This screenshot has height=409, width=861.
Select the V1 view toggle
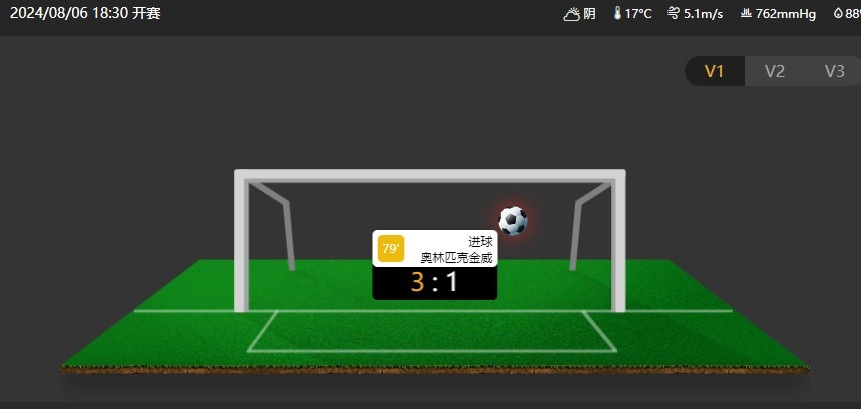click(714, 71)
